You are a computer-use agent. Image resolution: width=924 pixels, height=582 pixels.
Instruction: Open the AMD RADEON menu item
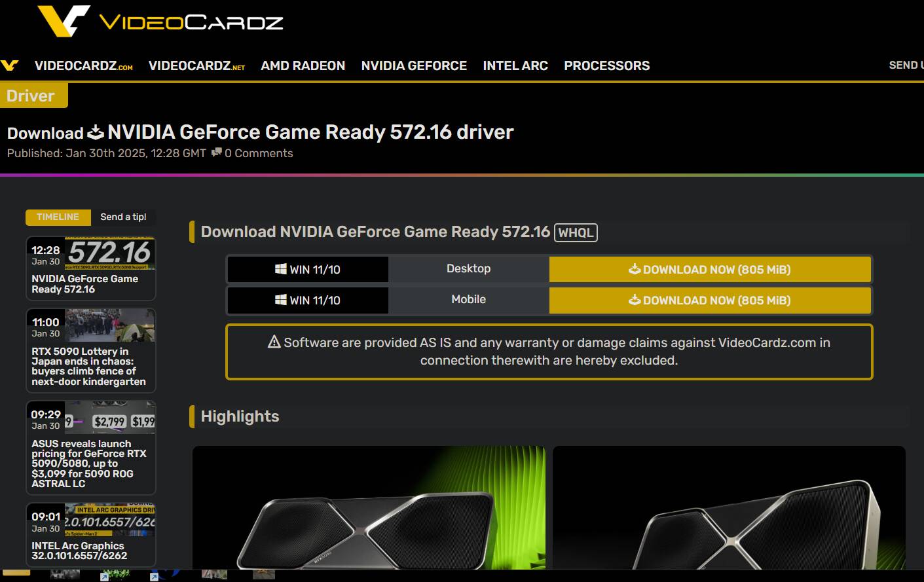303,65
